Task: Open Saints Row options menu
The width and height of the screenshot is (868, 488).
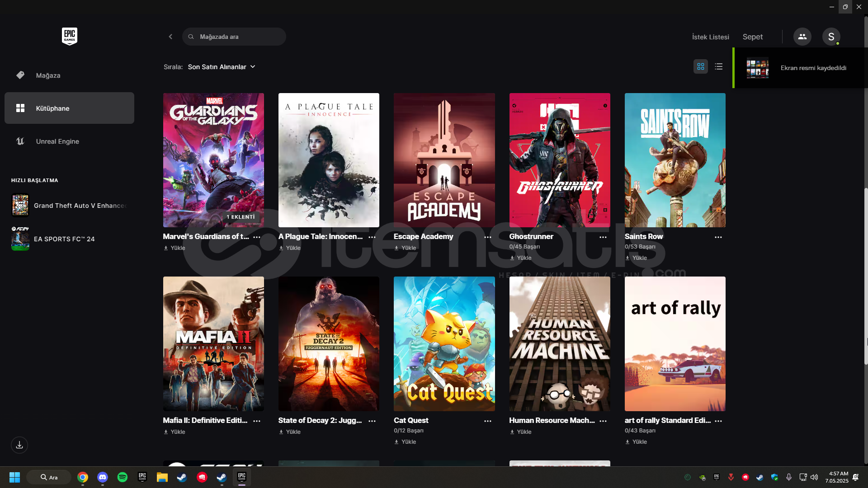Action: pyautogui.click(x=718, y=237)
